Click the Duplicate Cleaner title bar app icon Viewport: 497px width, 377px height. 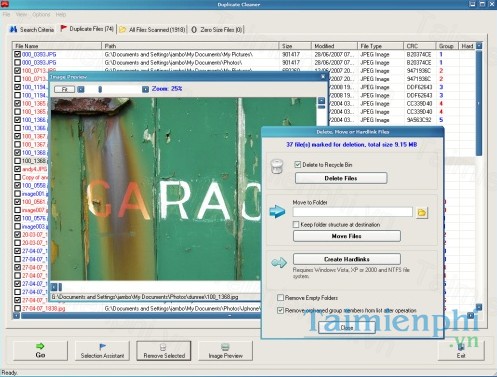4,4
